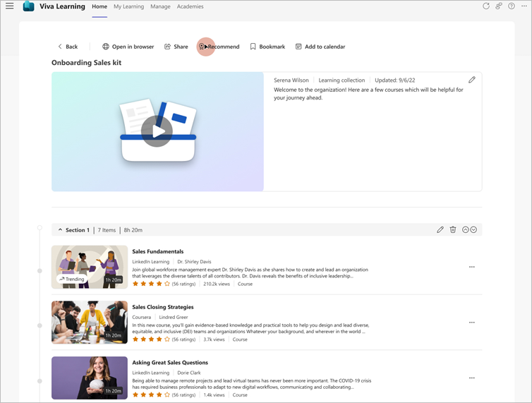Click Asking Great Sales Questions title
This screenshot has width=532, height=403.
click(x=170, y=363)
